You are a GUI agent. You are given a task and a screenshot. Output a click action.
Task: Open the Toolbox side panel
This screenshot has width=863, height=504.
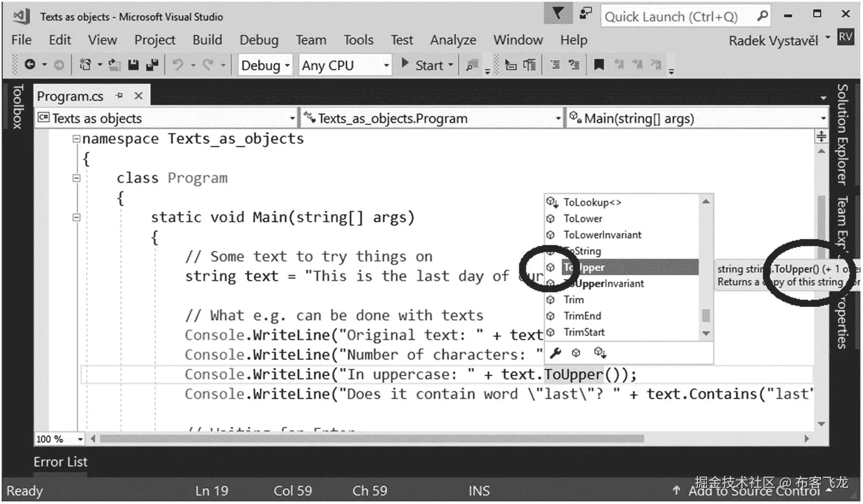click(17, 106)
